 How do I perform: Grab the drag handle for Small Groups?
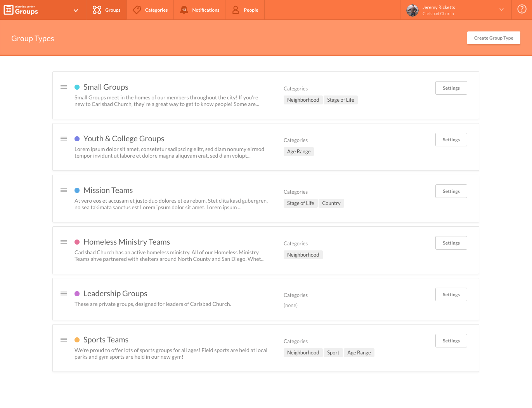pos(64,87)
